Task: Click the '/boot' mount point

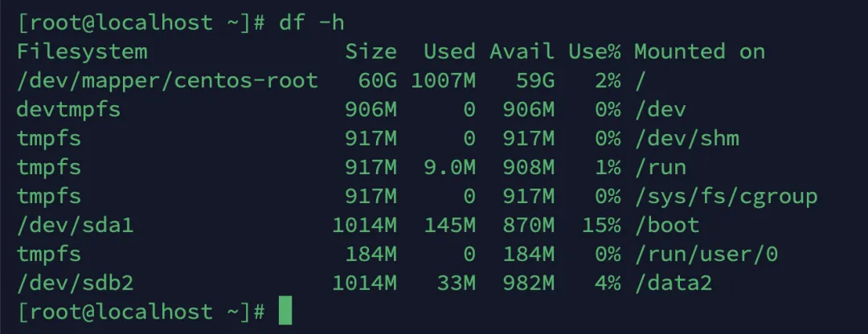Action: tap(667, 225)
